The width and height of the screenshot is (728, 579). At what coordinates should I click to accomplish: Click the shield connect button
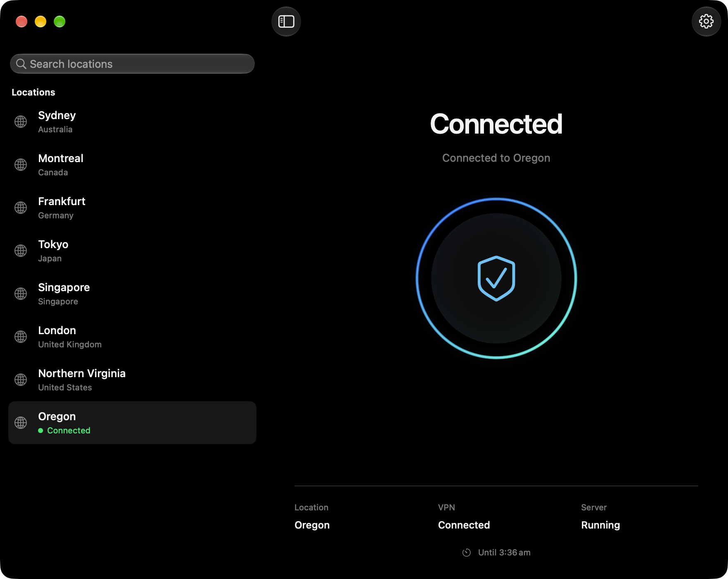click(x=496, y=278)
